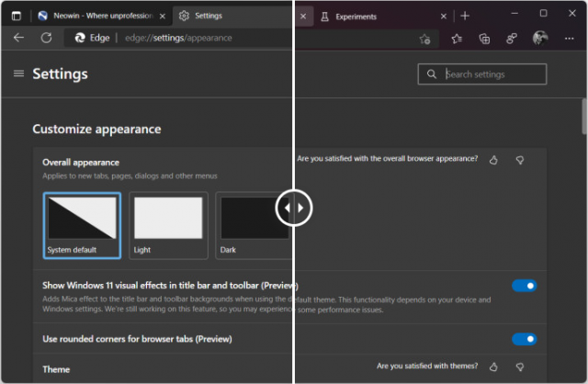Go back with the back arrow
588x384 pixels.
tap(18, 38)
